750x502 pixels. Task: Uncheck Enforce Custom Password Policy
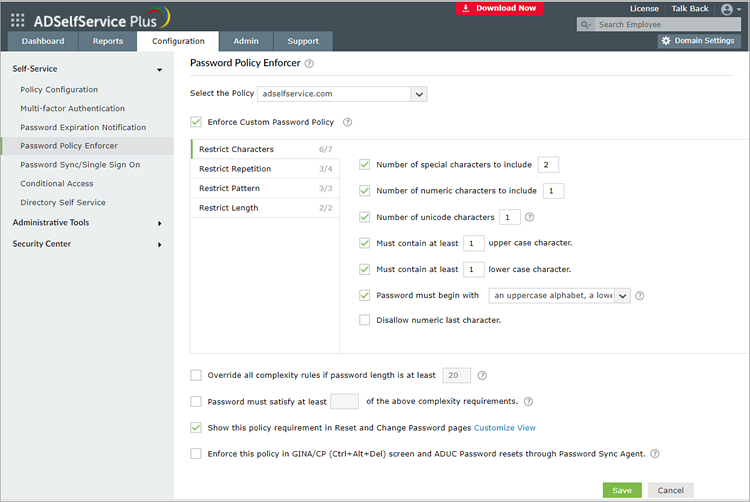click(196, 122)
